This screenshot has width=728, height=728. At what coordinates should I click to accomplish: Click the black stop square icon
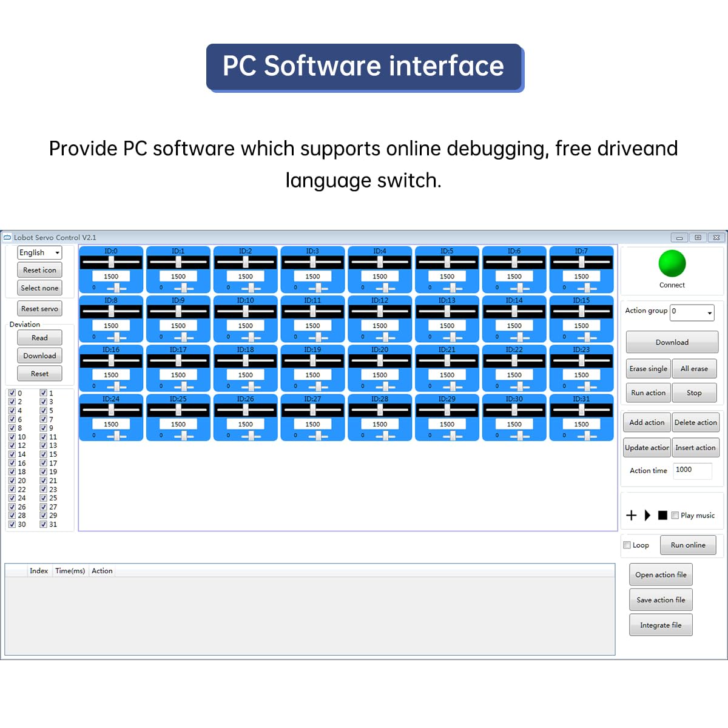662,515
